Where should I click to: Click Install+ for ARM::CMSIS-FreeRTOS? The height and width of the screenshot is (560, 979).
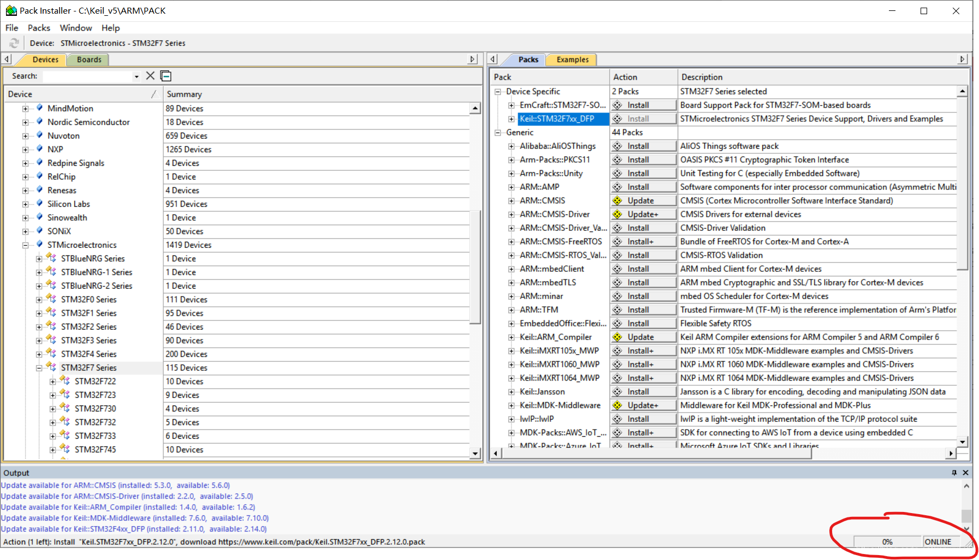(x=644, y=242)
